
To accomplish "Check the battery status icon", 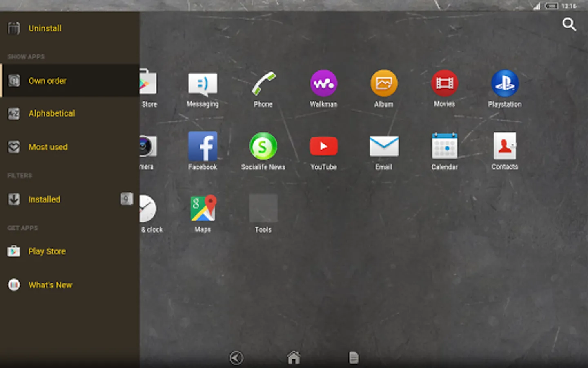I will (x=552, y=6).
